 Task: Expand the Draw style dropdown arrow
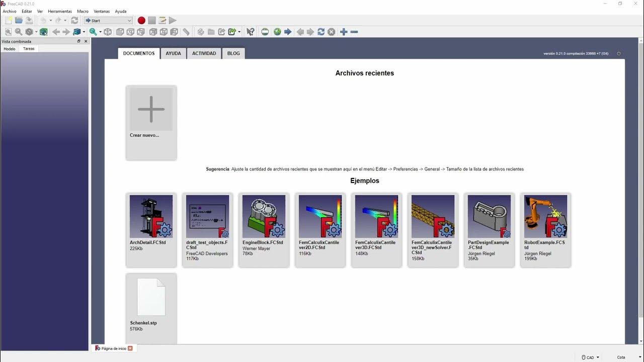click(x=36, y=32)
